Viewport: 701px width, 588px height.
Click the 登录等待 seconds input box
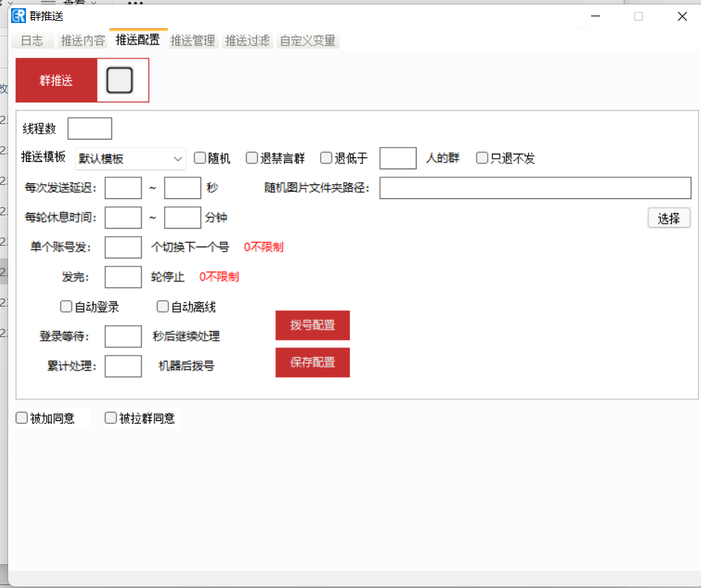[x=123, y=336]
